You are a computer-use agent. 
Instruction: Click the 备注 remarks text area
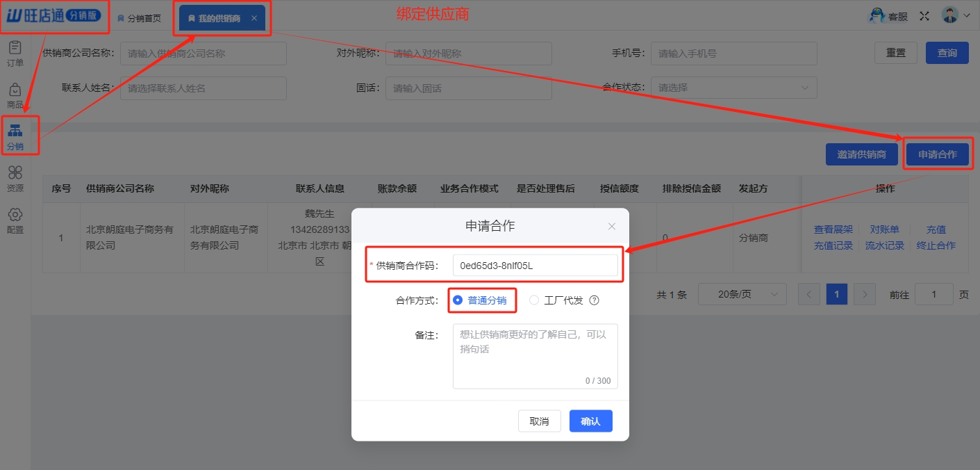click(535, 355)
